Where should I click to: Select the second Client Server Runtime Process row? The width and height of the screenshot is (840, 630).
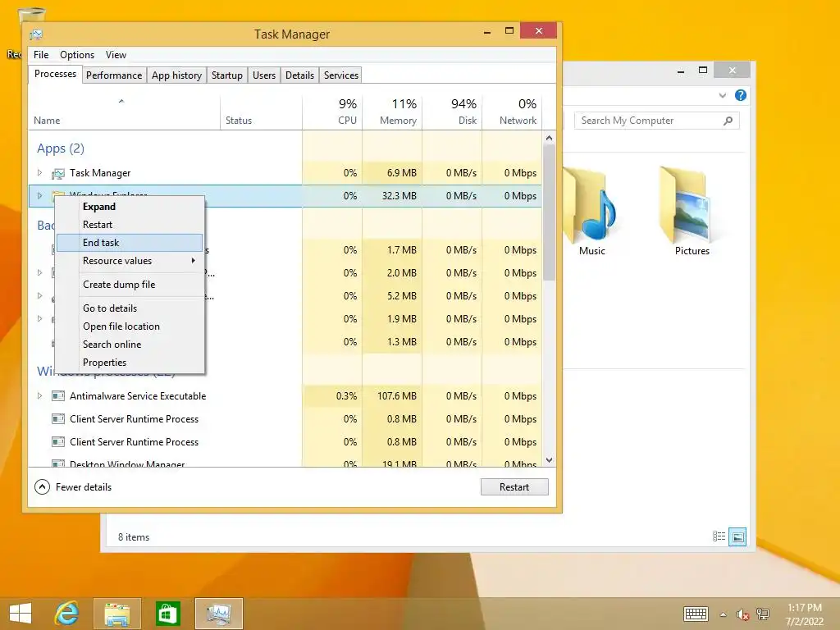[285, 442]
